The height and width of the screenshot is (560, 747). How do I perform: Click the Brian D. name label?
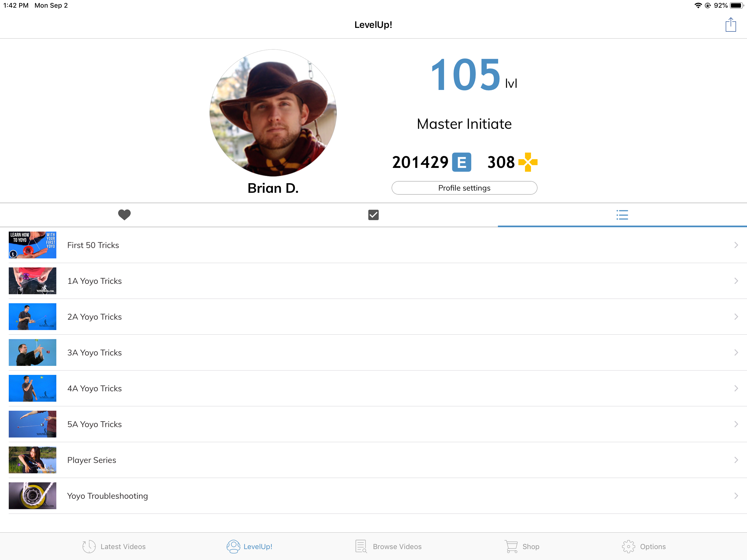[273, 188]
